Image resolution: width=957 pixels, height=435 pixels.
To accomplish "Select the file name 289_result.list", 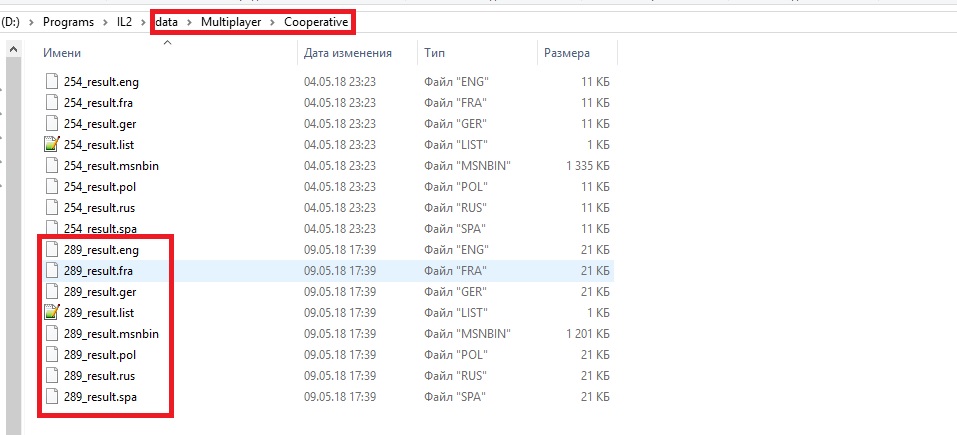I will point(99,313).
